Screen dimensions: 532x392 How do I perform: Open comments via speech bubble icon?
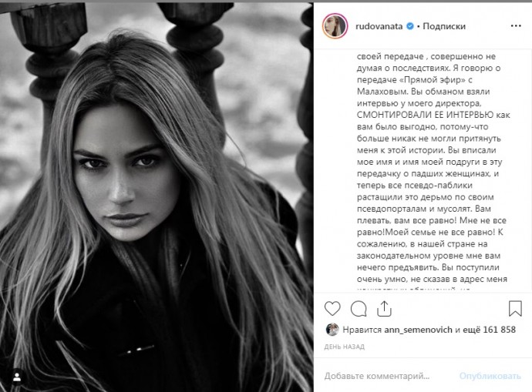point(359,309)
